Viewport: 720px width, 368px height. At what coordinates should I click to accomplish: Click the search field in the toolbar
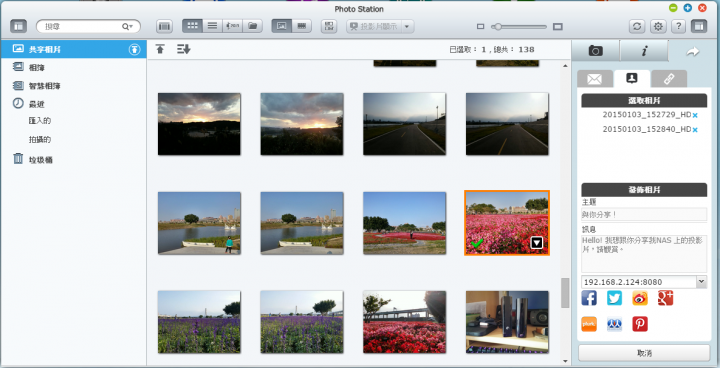(83, 27)
